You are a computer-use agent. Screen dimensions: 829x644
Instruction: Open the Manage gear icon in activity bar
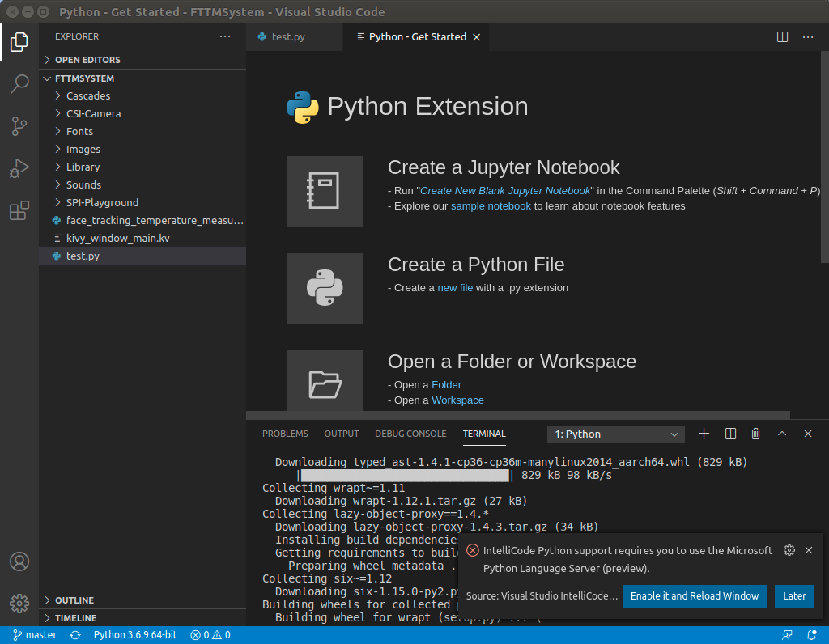(x=19, y=603)
